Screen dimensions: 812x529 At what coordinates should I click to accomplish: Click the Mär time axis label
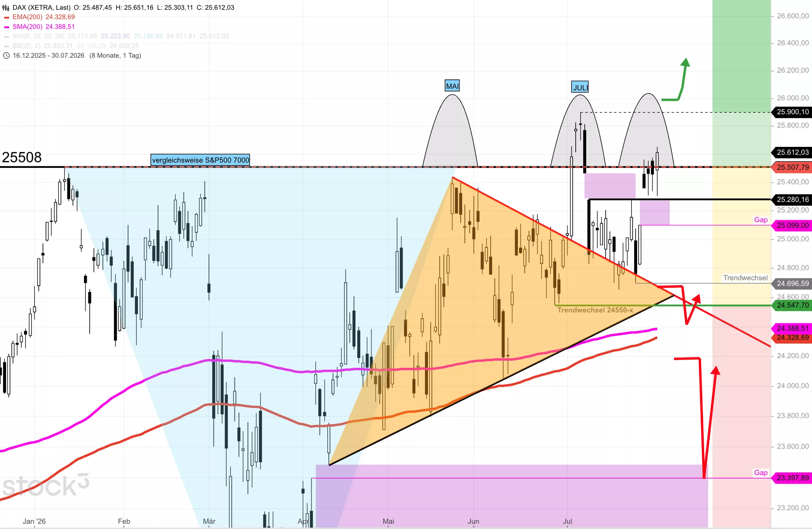pyautogui.click(x=209, y=521)
